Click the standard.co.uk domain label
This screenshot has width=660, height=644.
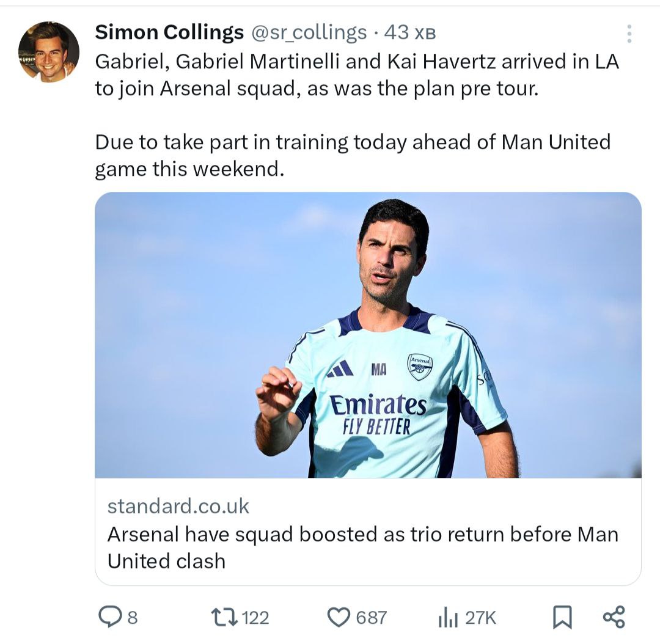click(x=178, y=506)
